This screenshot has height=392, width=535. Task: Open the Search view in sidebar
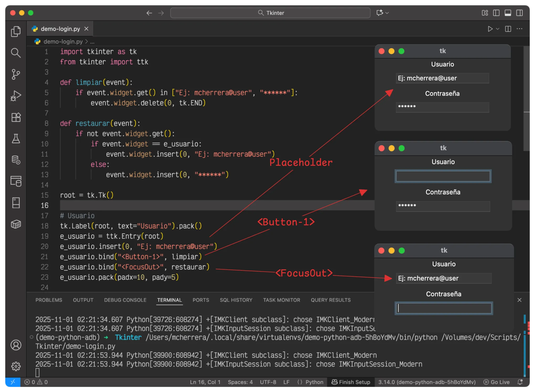pyautogui.click(x=16, y=53)
